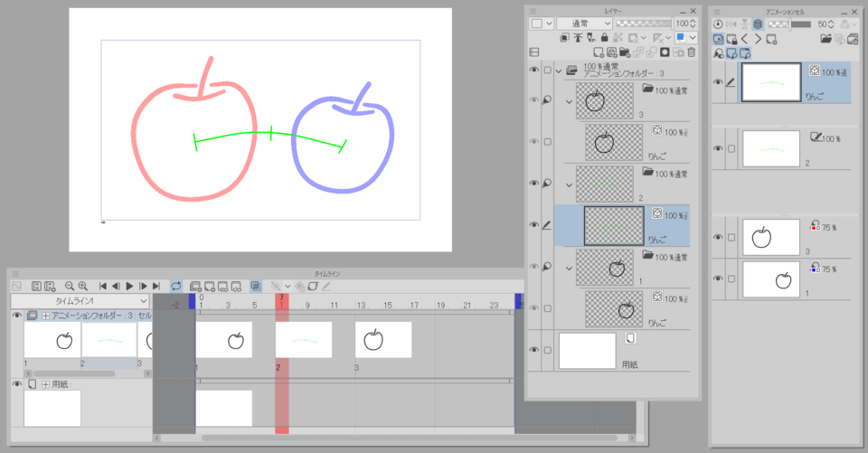The width and height of the screenshot is (868, 453).
Task: Open the Timeline1 selection dropdown
Action: [80, 301]
